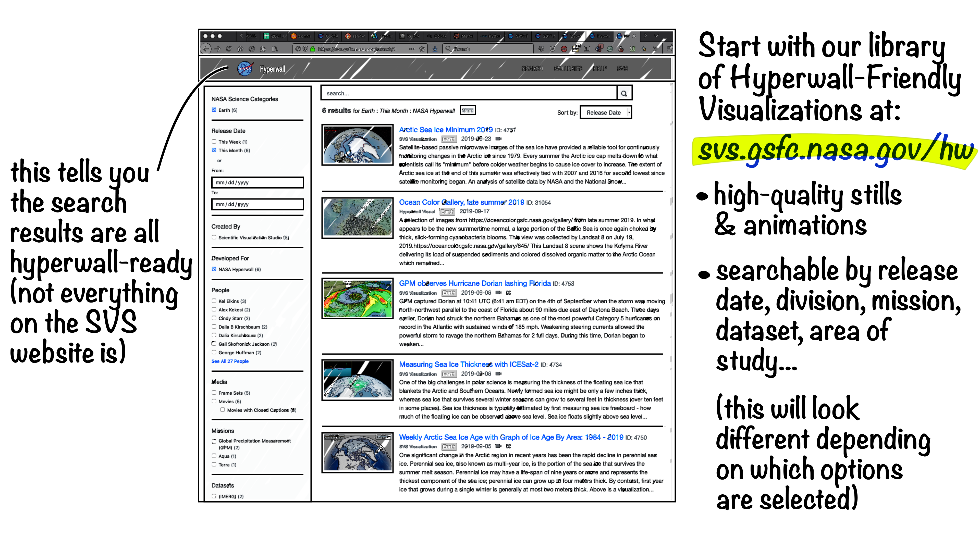The width and height of the screenshot is (980, 551).
Task: Click the Clear filters button
Action: coord(468,111)
